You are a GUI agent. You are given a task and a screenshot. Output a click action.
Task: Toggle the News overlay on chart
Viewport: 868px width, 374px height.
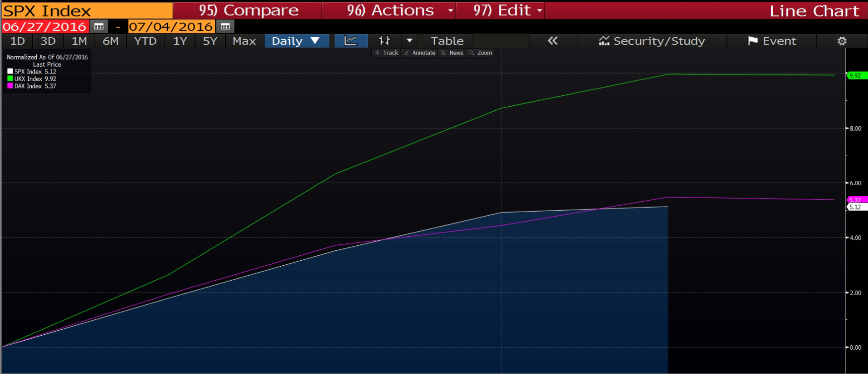tap(452, 53)
